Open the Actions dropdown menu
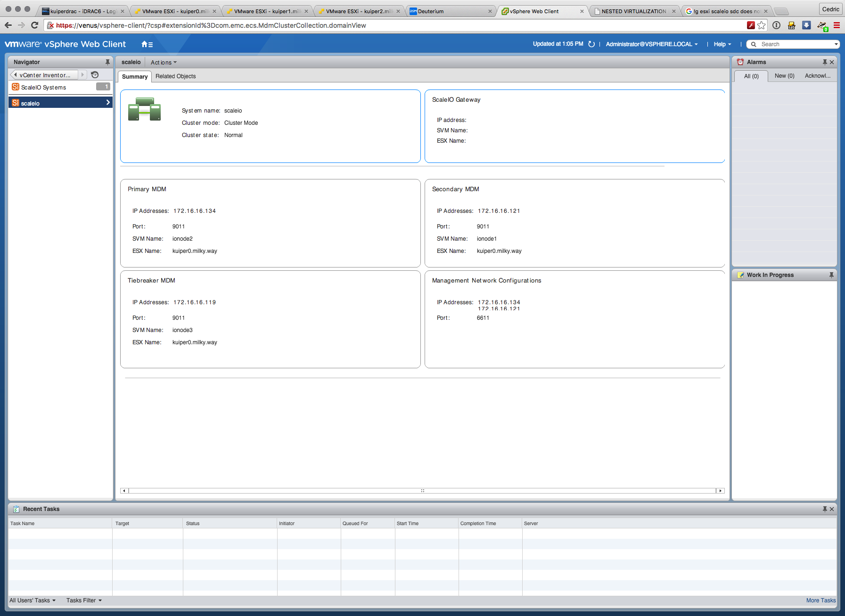845x616 pixels. [x=164, y=62]
